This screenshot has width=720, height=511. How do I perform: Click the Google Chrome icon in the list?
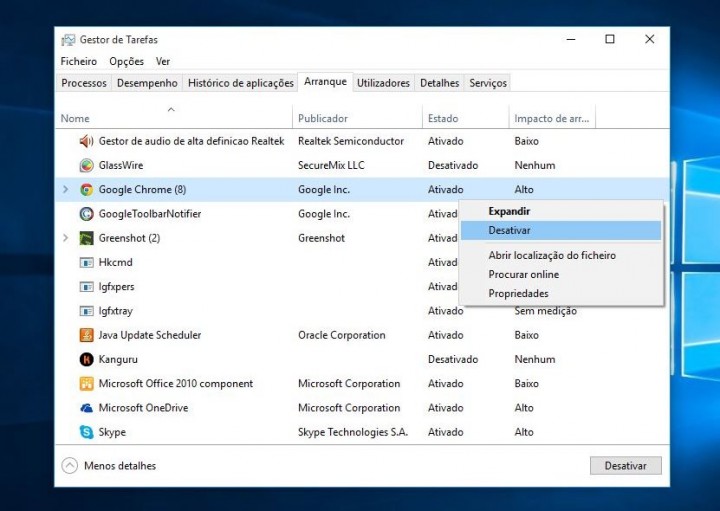[86, 190]
